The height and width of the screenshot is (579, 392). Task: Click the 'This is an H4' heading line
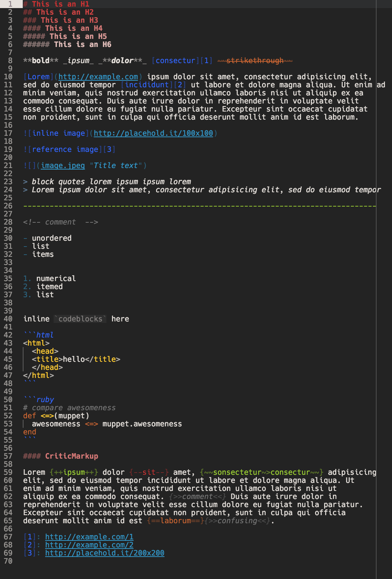[x=63, y=28]
